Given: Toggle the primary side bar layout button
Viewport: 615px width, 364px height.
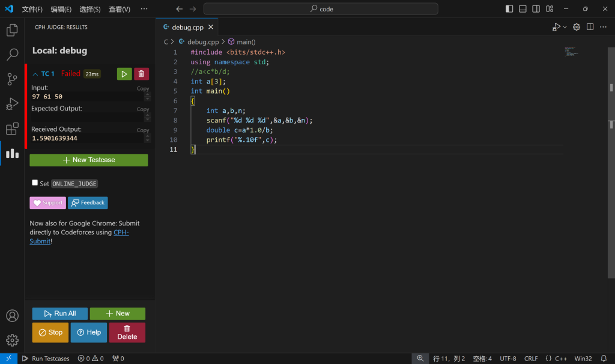Looking at the screenshot, I should (509, 9).
